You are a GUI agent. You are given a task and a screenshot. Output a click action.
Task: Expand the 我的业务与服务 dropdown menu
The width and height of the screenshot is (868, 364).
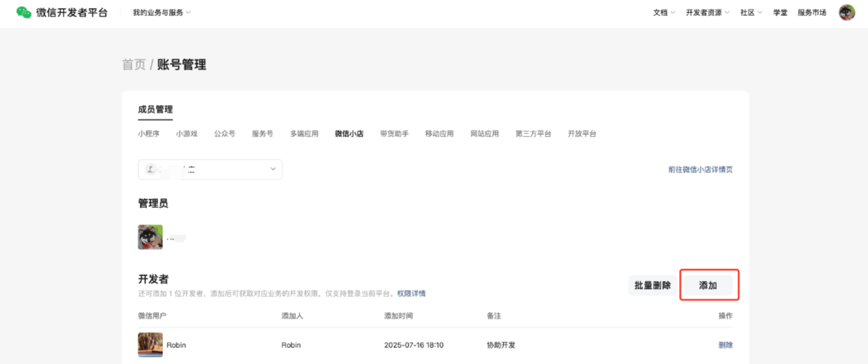click(x=162, y=13)
